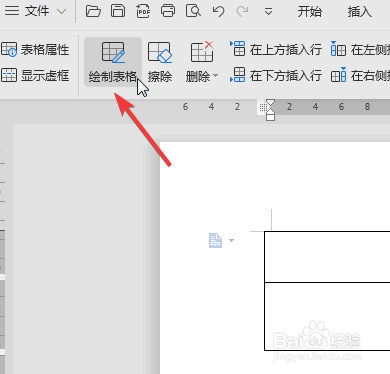Expand the paragraph layout icon arrow
This screenshot has width=390, height=374.
pyautogui.click(x=231, y=240)
